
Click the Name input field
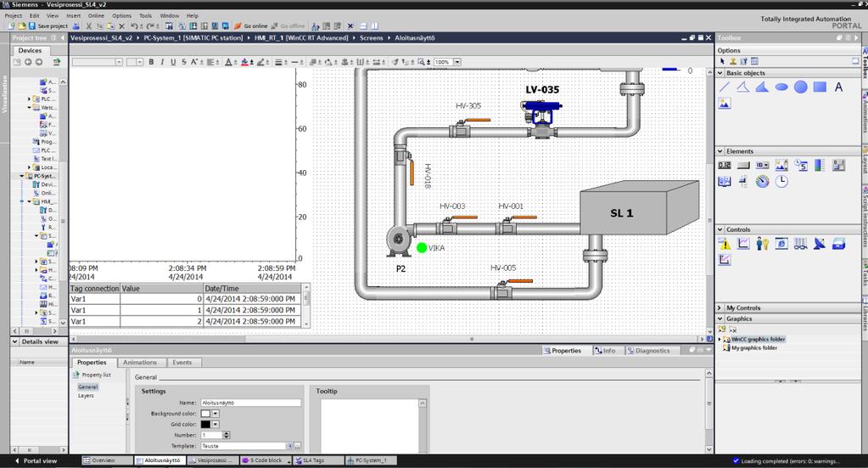[251, 403]
